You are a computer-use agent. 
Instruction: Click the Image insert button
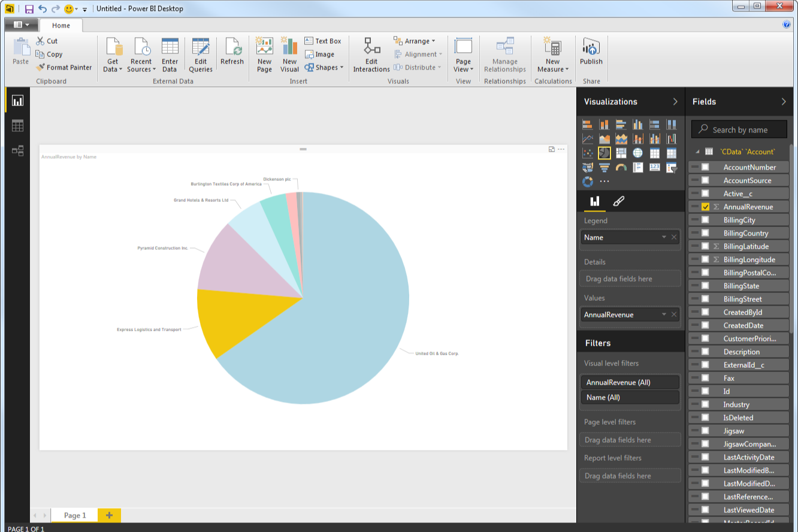320,54
